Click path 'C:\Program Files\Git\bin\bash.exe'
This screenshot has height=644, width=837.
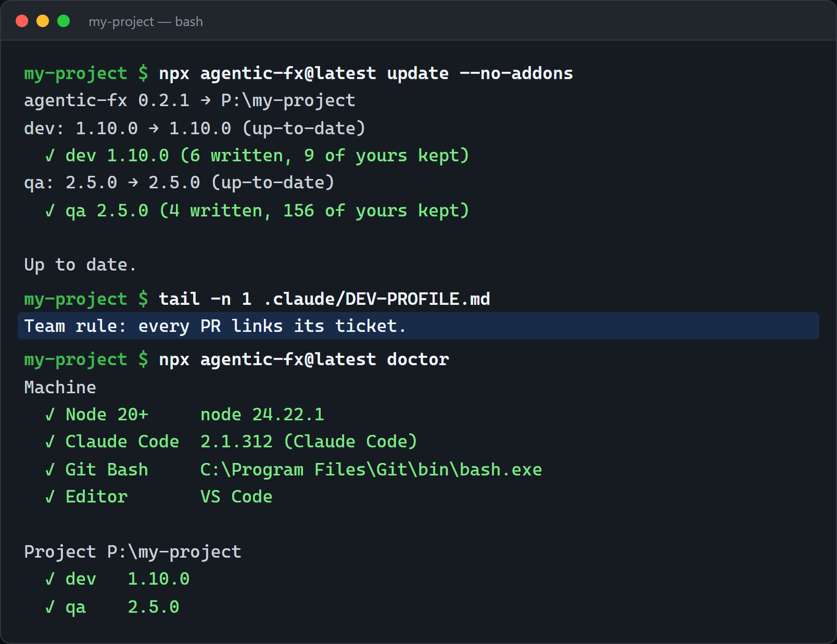click(x=371, y=469)
